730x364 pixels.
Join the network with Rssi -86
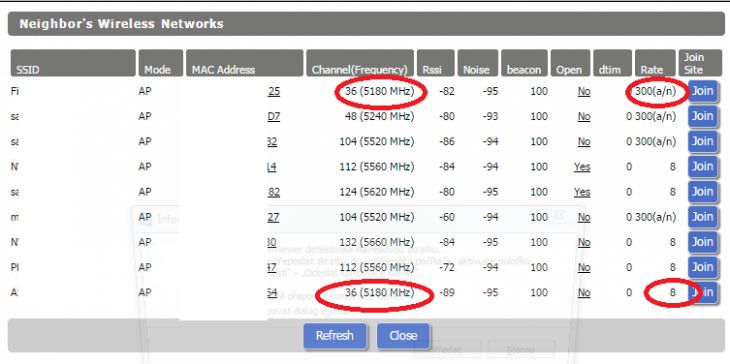pyautogui.click(x=702, y=142)
